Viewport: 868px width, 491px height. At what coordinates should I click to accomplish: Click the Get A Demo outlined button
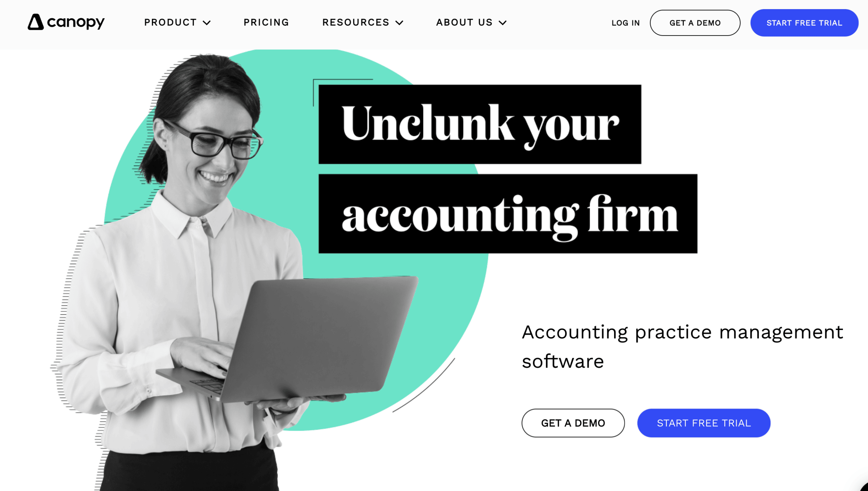pos(695,23)
